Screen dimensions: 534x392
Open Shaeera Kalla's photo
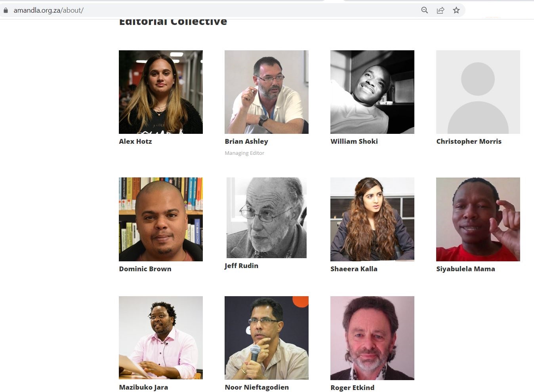(x=372, y=219)
